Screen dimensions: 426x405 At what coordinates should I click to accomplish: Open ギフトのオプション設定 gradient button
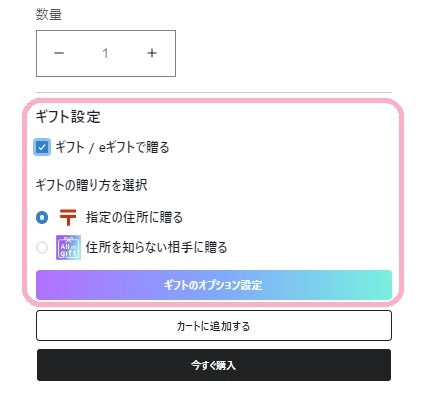point(214,285)
